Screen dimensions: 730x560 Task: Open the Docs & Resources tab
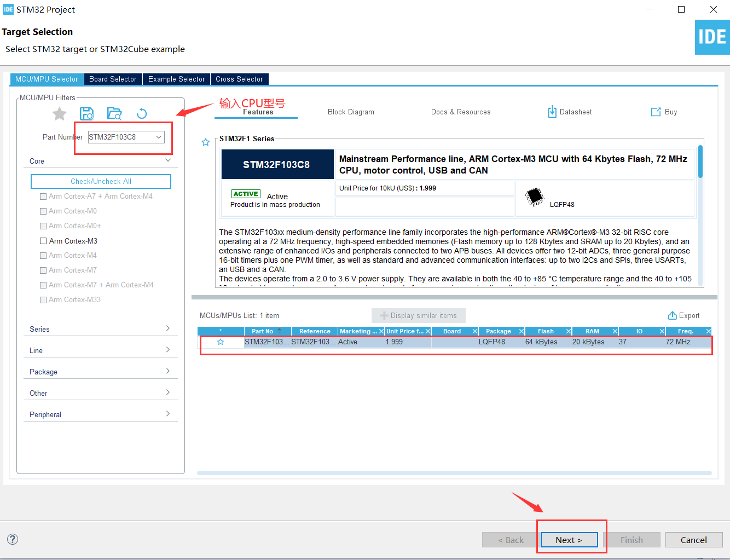461,112
